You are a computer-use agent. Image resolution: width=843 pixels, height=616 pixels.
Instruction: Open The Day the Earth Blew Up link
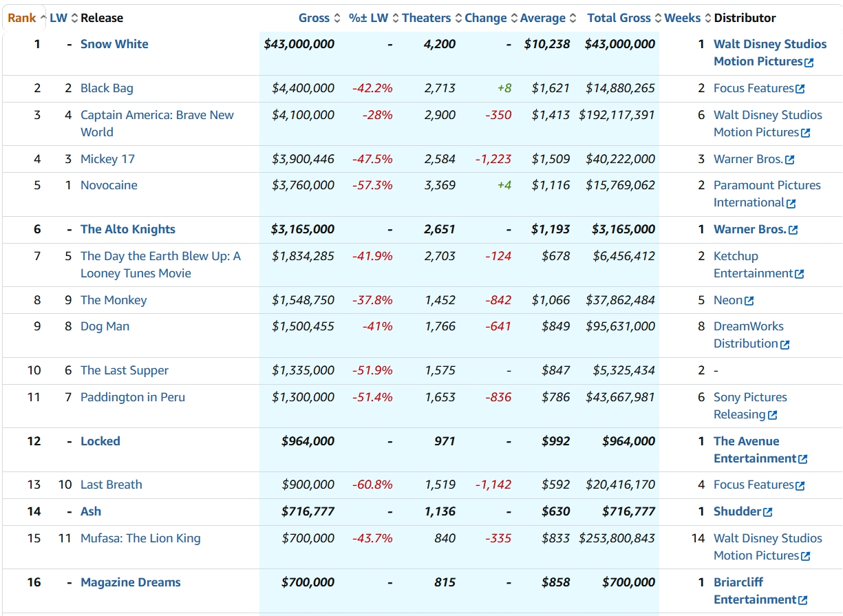pos(160,265)
